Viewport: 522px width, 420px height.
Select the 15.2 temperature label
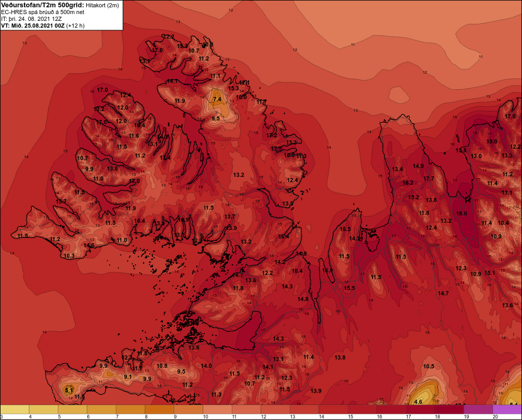(x=413, y=197)
